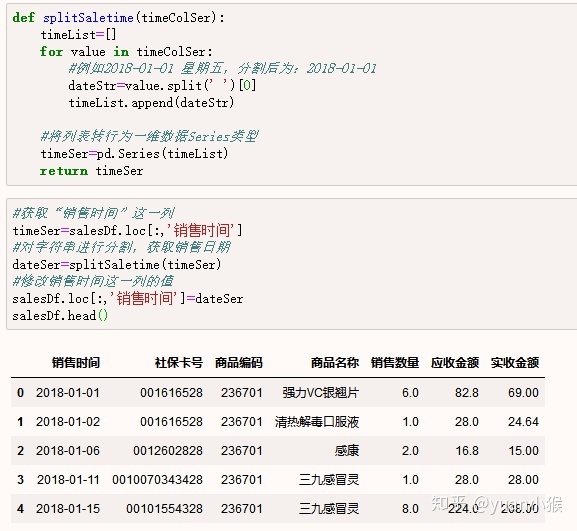Viewport: 577px width, 531px height.
Task: Click the column header '社保卡号'
Action: click(x=179, y=363)
